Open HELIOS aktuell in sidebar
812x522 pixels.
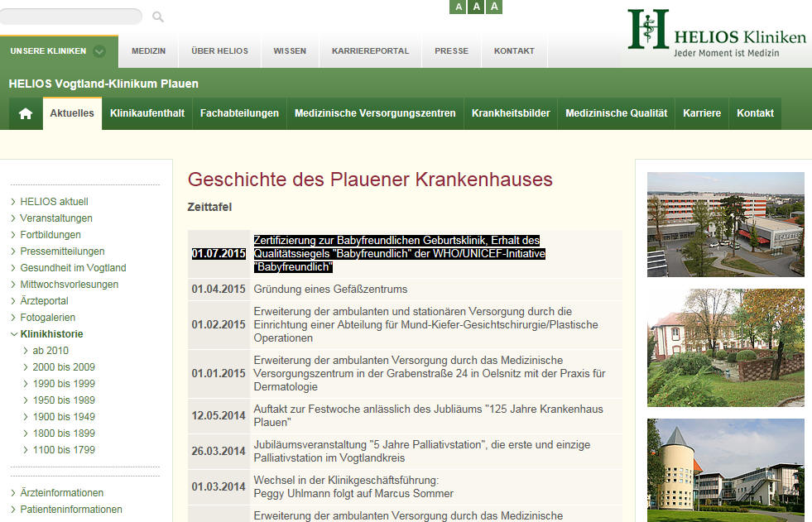54,202
